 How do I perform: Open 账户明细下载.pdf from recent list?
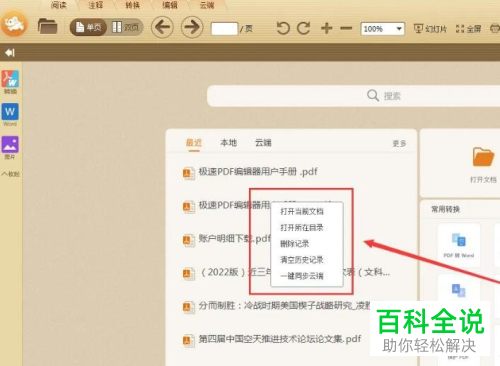pos(235,238)
